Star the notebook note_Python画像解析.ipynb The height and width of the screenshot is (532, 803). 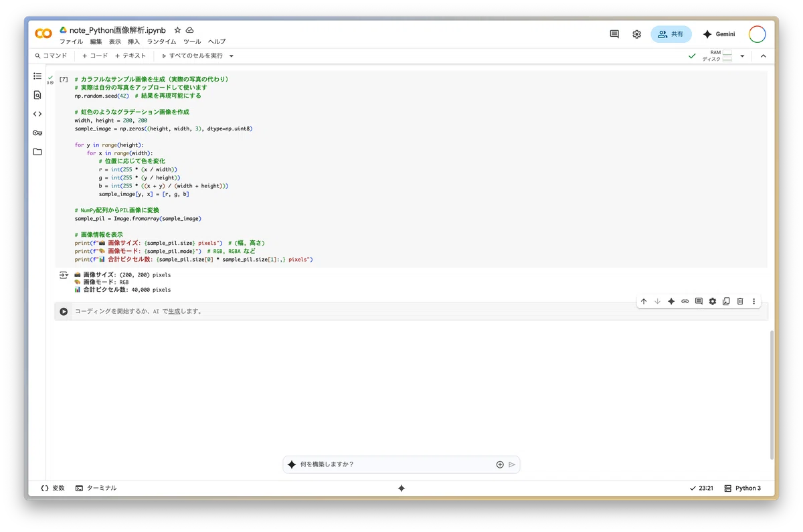tap(177, 30)
